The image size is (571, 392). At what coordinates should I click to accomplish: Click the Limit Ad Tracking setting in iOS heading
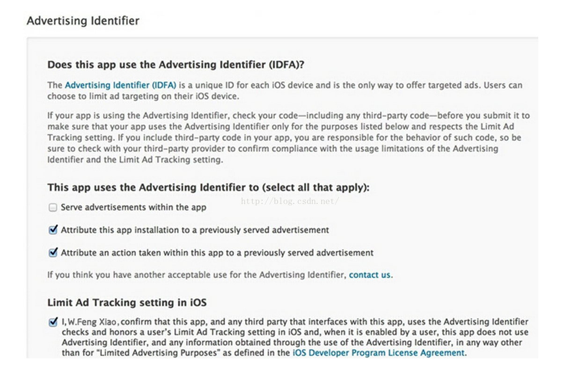127,303
